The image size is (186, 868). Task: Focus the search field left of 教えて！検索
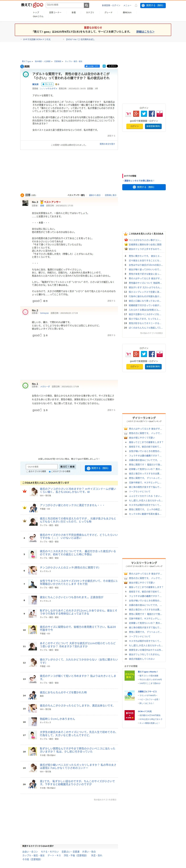[42, 467]
